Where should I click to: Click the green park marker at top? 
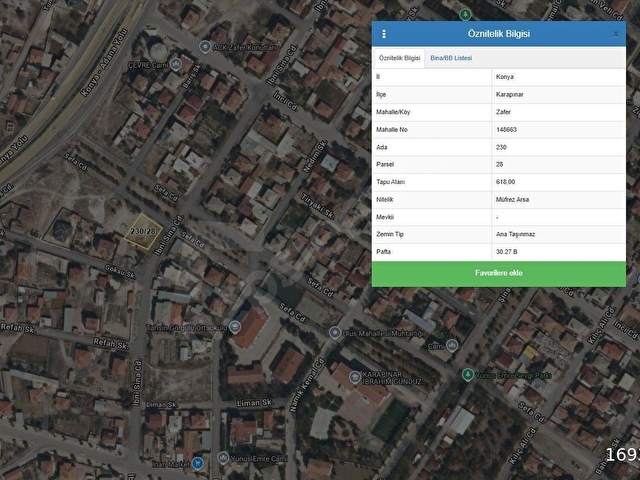(465, 15)
